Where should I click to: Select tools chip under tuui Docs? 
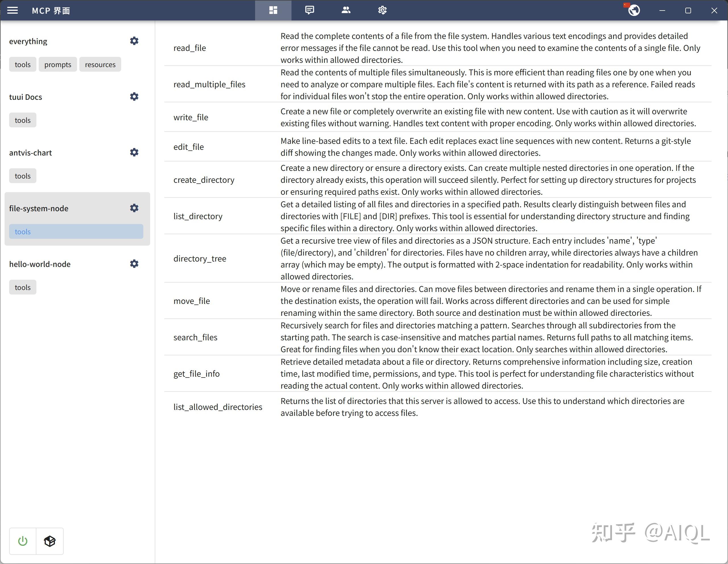23,120
